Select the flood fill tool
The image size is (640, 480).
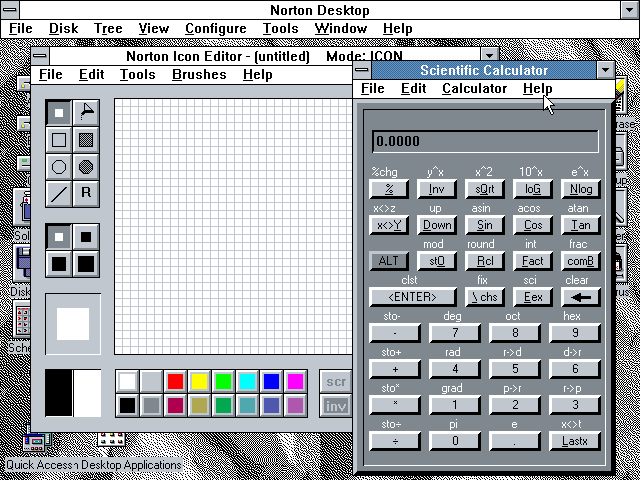tap(86, 113)
